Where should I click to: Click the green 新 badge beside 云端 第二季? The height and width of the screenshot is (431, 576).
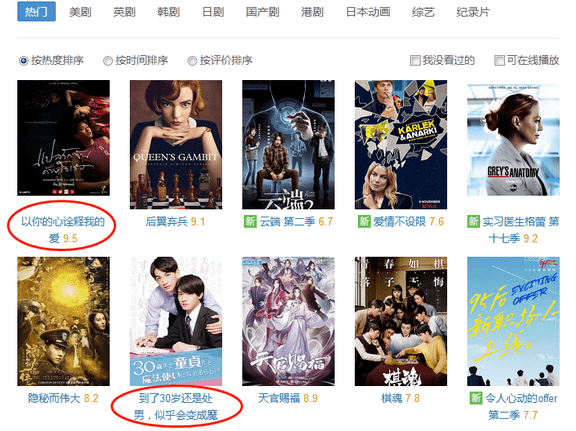click(250, 222)
